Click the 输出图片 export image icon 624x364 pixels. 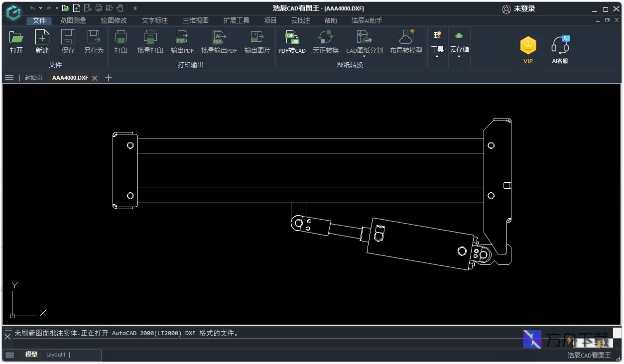(257, 42)
